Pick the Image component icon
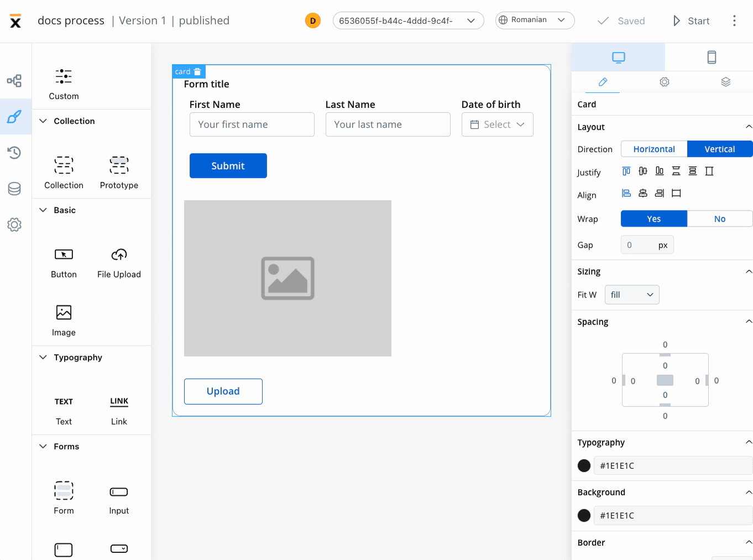The width and height of the screenshot is (753, 560). [64, 312]
